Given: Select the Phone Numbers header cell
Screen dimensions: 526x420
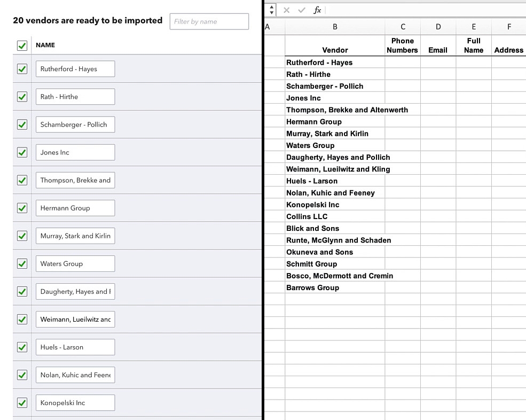Looking at the screenshot, I should coord(403,45).
